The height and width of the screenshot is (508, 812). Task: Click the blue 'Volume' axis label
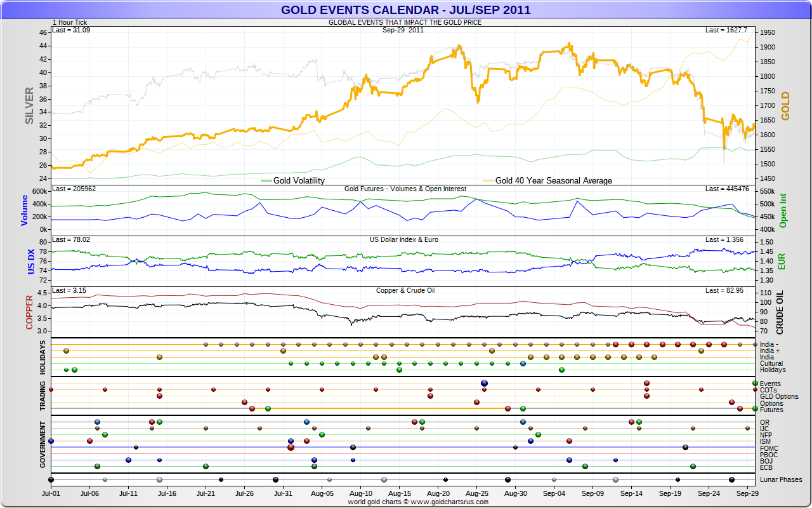(25, 210)
